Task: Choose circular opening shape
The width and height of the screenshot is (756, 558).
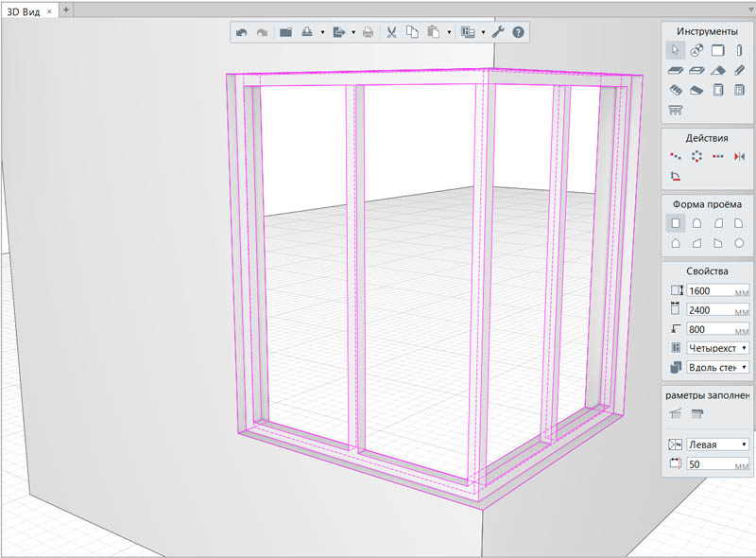Action: 739,243
